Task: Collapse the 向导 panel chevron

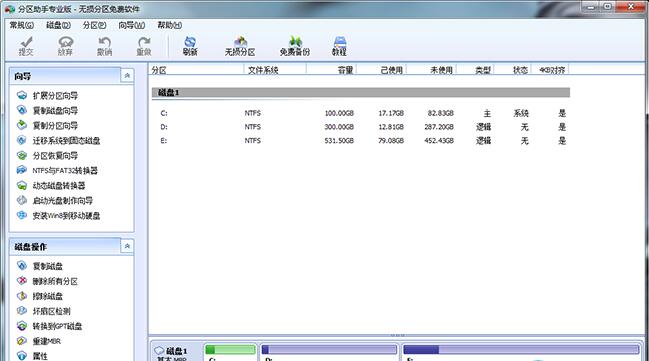Action: pyautogui.click(x=127, y=76)
